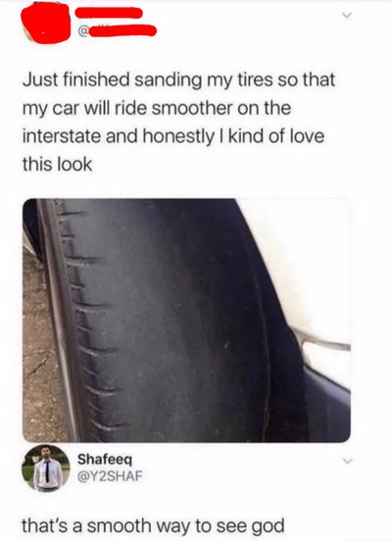Open the red-scribbled profile picture of the original poster

point(45,23)
